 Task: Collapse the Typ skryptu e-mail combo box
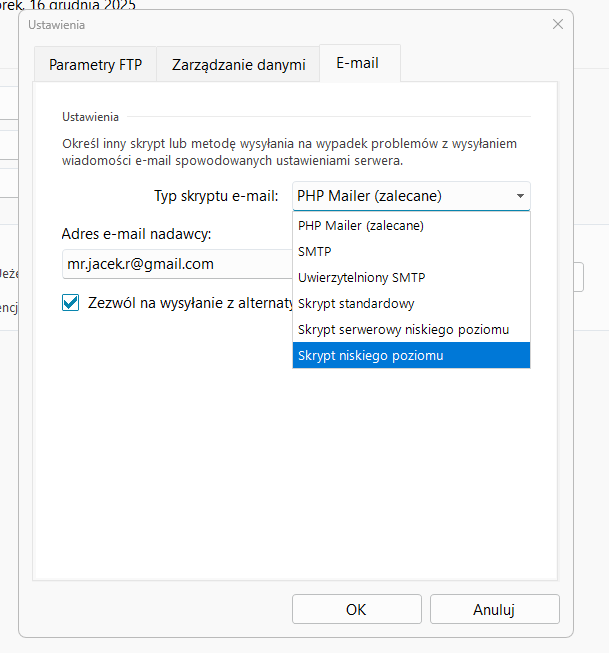(520, 196)
